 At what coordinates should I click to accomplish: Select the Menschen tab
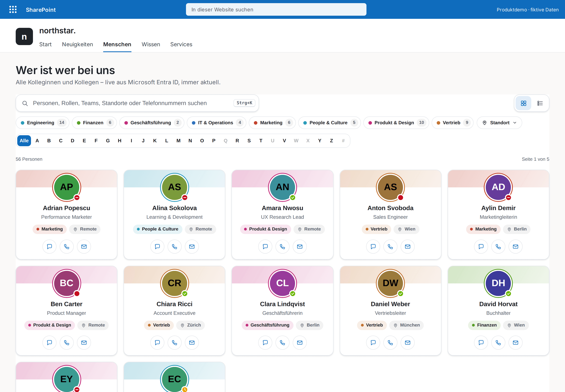click(x=117, y=44)
